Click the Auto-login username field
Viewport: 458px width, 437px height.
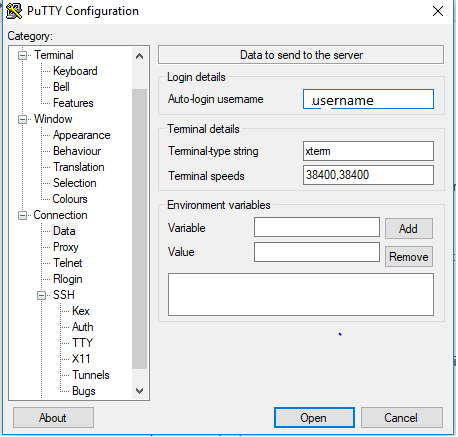[x=368, y=99]
